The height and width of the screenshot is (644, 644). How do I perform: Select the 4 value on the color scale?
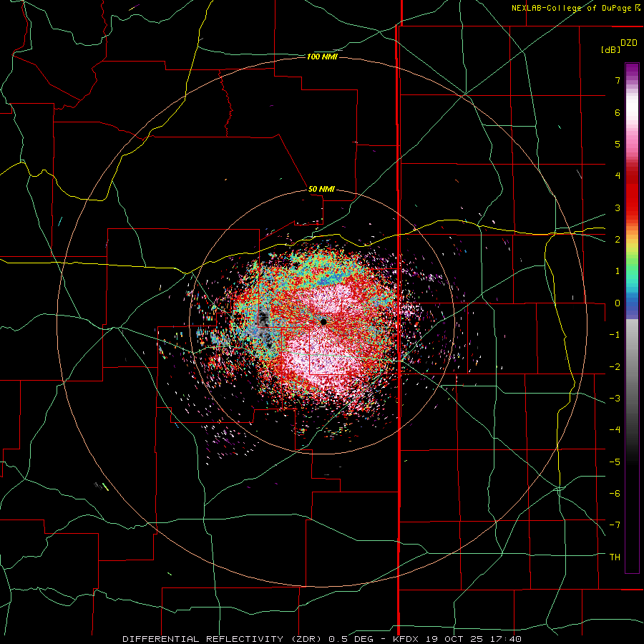[618, 176]
